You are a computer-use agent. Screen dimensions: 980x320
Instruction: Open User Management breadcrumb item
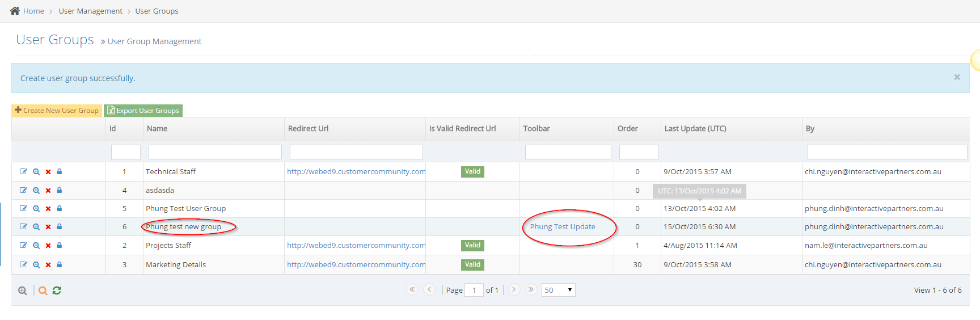coord(90,11)
